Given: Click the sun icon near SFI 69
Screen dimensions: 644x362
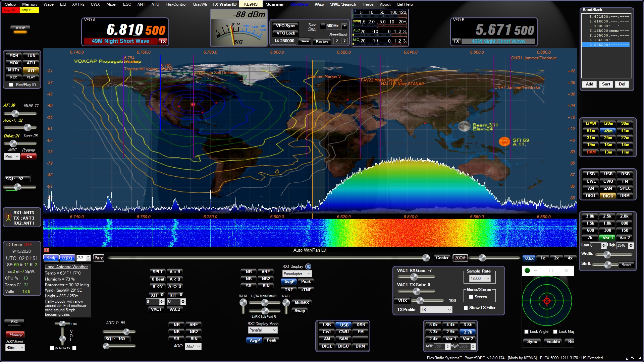Looking at the screenshot, I should pyautogui.click(x=504, y=141).
